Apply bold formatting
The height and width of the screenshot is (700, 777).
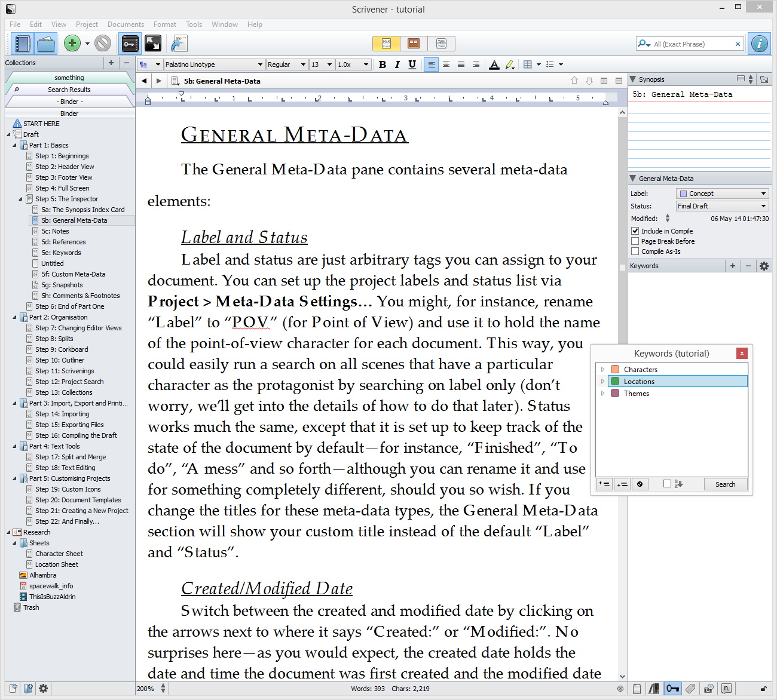pyautogui.click(x=383, y=65)
